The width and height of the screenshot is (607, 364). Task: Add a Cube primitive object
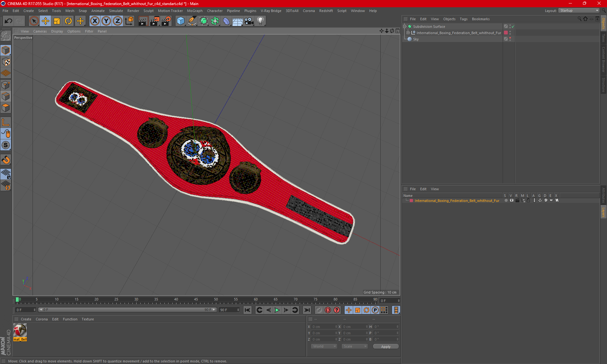(x=181, y=21)
